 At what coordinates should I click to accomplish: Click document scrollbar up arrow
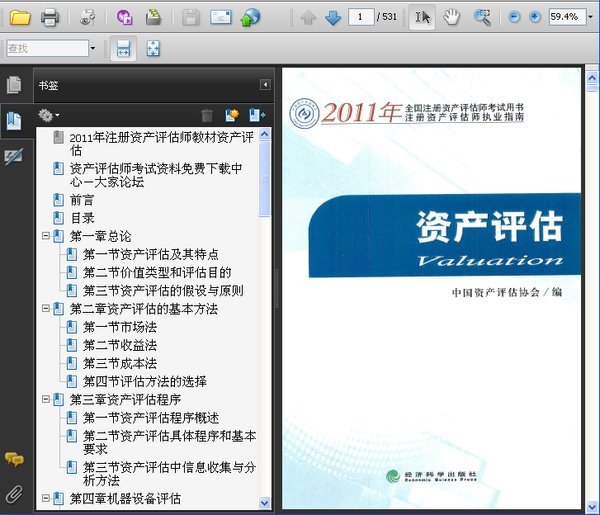592,78
